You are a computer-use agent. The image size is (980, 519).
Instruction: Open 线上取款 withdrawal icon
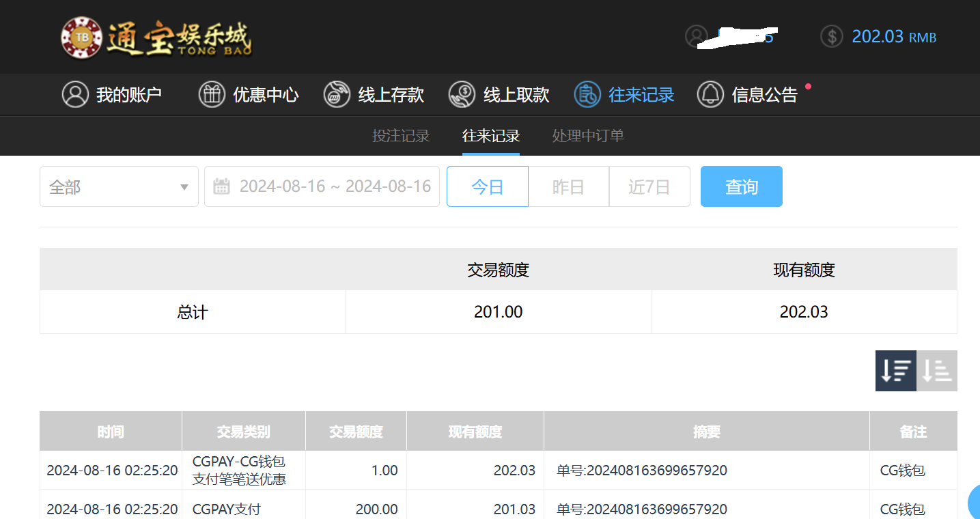click(462, 94)
